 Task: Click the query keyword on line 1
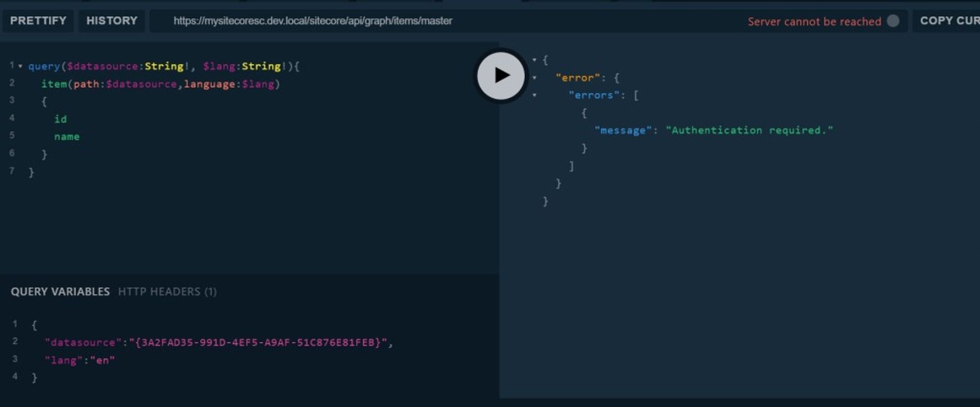44,66
